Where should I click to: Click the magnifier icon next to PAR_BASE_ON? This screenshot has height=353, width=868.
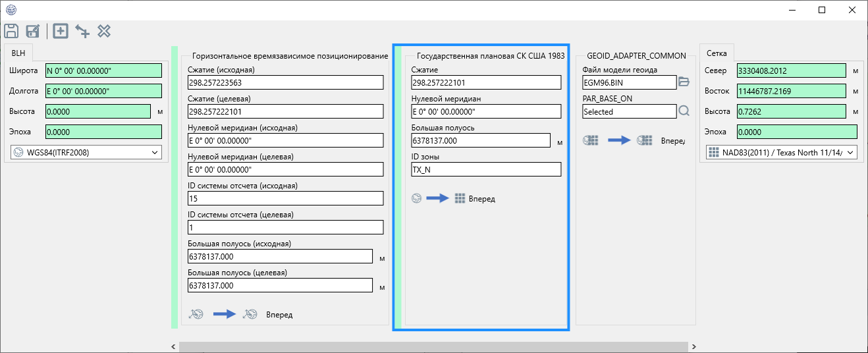[684, 111]
